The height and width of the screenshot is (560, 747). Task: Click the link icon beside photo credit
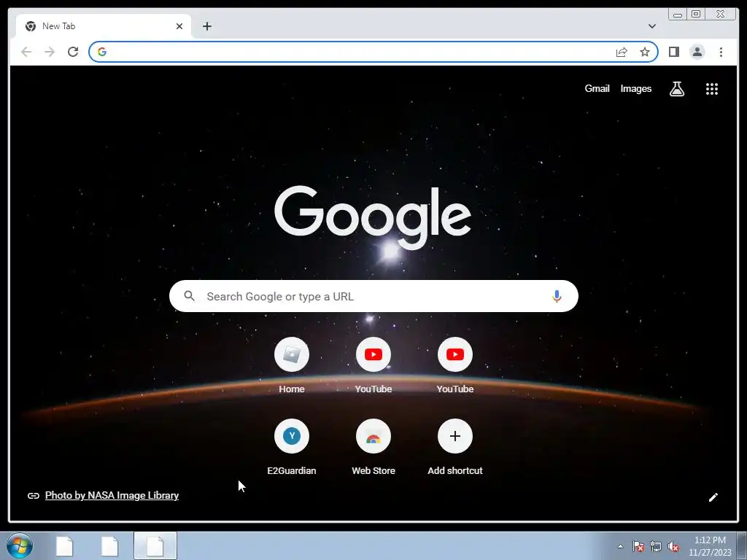coord(34,496)
